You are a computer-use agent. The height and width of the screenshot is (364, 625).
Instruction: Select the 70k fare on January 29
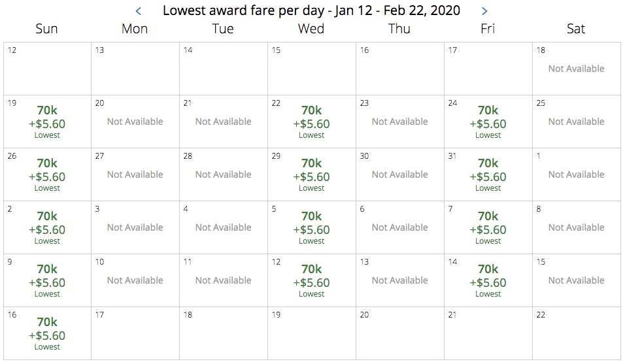point(311,175)
